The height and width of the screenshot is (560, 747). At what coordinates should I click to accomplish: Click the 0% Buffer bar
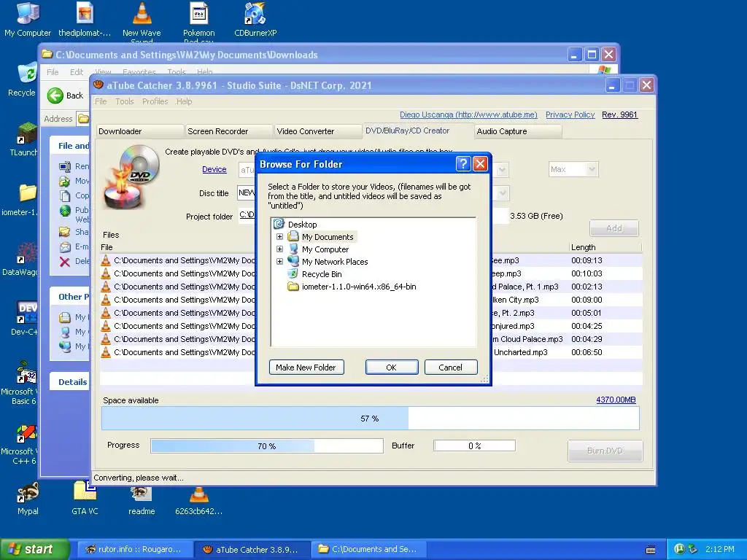474,446
